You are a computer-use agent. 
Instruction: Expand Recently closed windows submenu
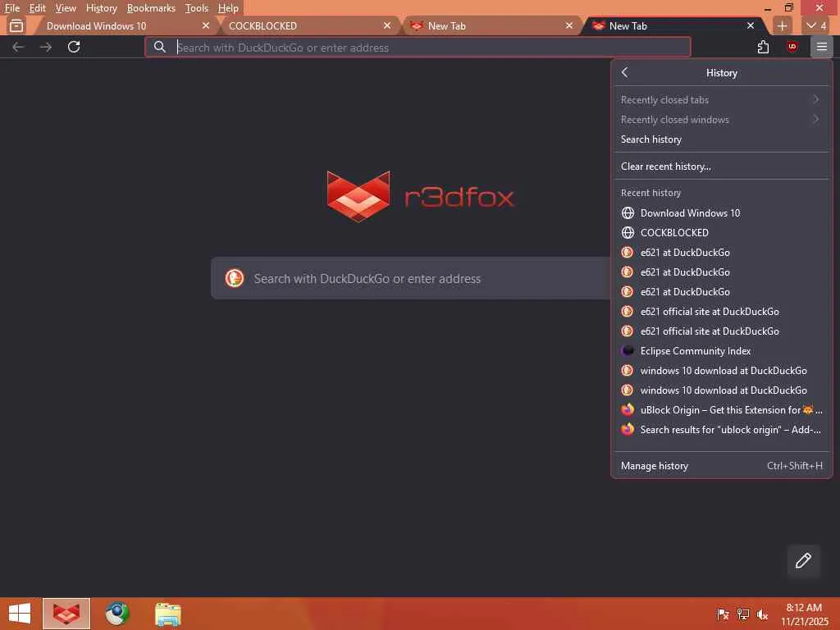tap(721, 120)
